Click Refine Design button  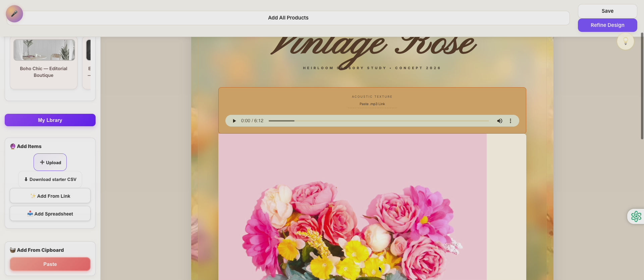607,25
